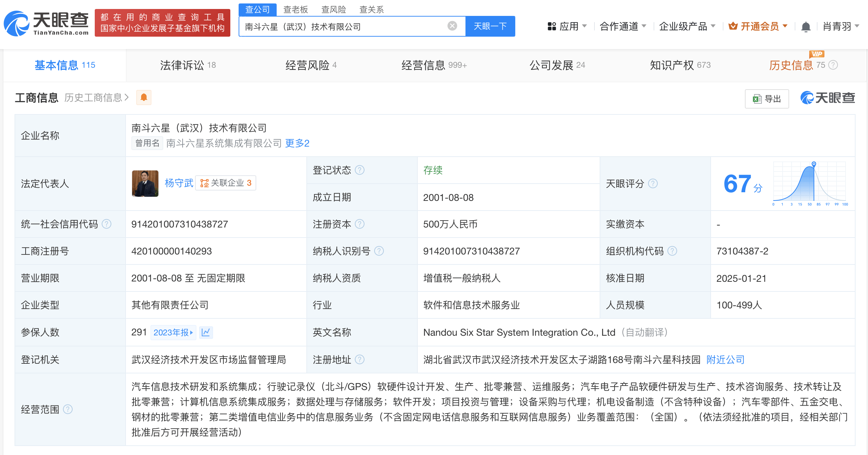Image resolution: width=868 pixels, height=455 pixels.
Task: Open the chart icon beside 2023年报
Action: coord(206,332)
